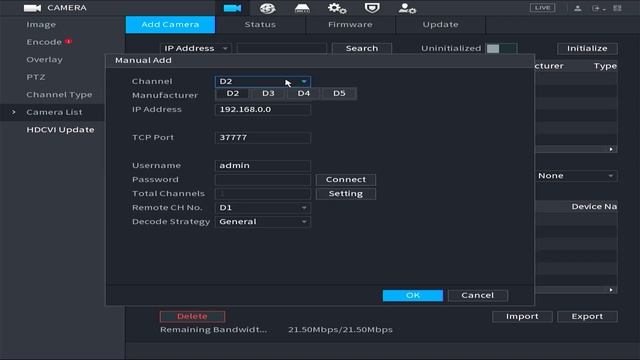Open the None dropdown behind dialog

click(576, 176)
